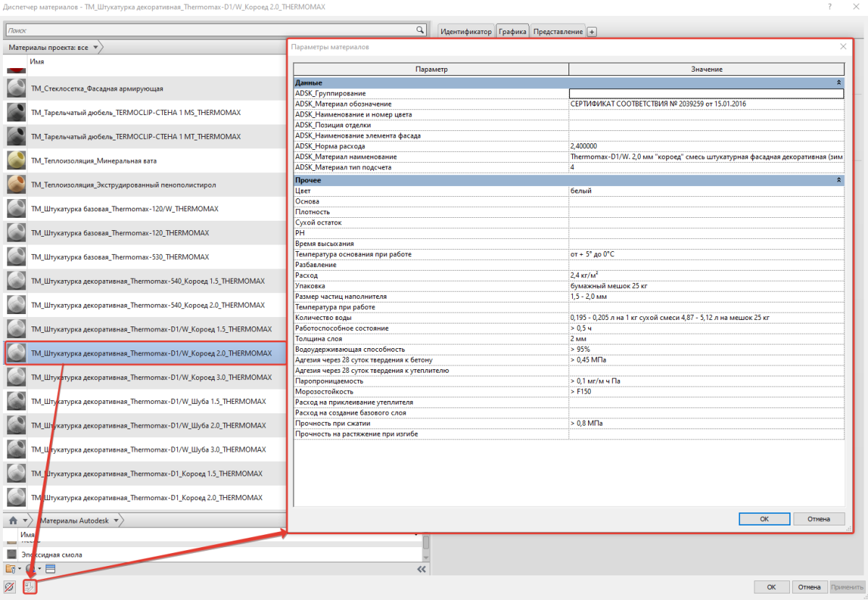
Task: Click the ADSK_Группирование value field
Action: click(706, 93)
